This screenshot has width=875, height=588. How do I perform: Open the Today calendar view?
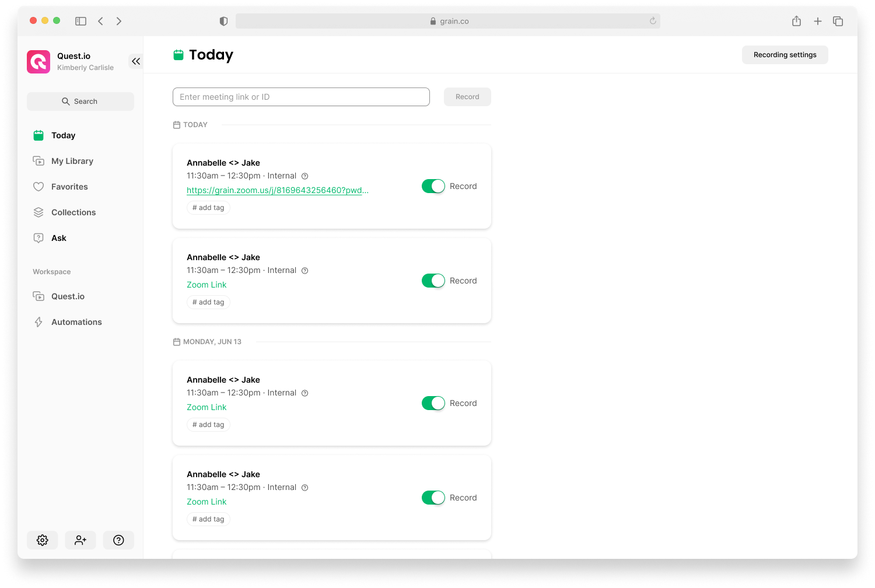click(63, 135)
